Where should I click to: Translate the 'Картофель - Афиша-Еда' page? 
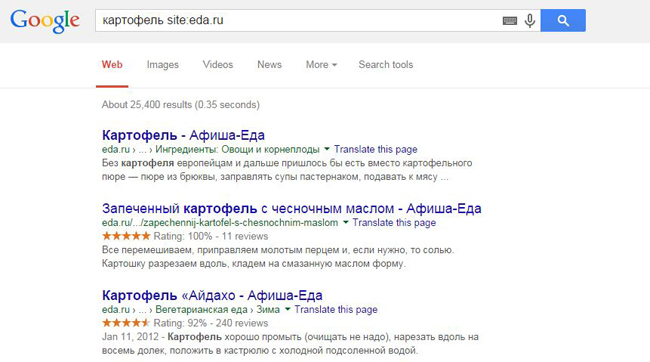point(376,149)
